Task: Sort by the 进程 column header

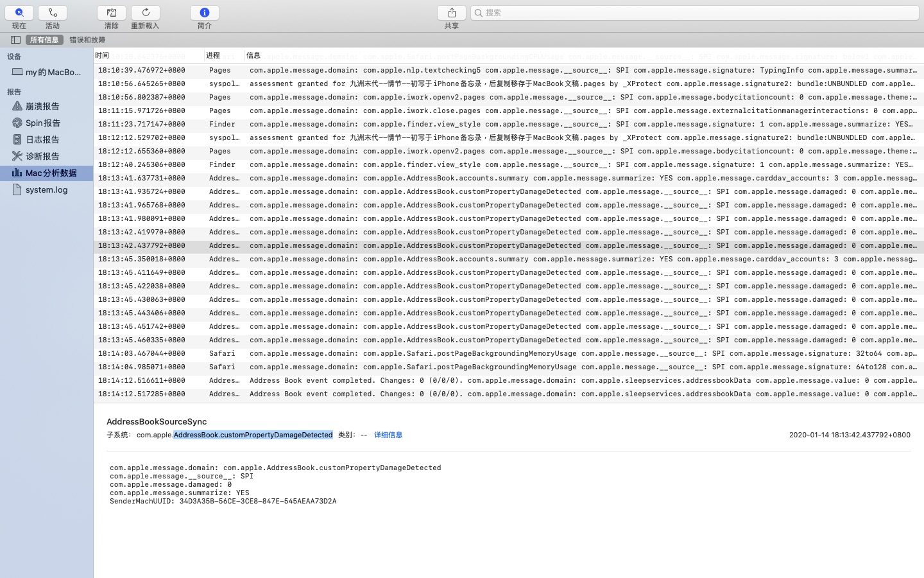Action: click(x=224, y=55)
